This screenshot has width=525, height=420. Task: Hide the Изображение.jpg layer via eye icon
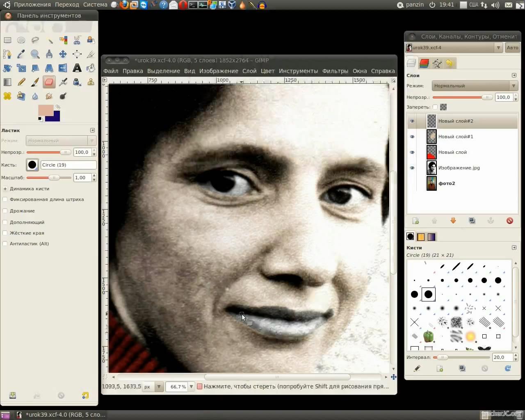(x=412, y=168)
